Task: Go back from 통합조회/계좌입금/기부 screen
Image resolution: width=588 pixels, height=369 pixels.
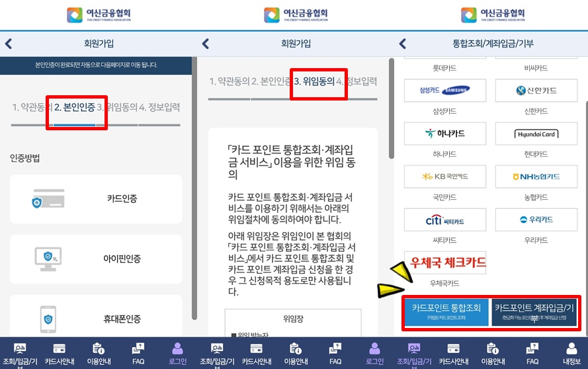Action: pos(402,44)
